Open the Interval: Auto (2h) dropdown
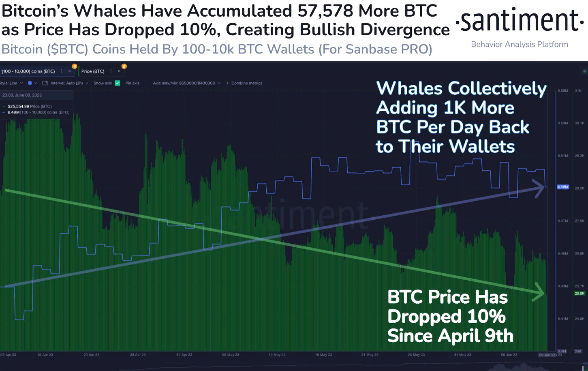Viewport: 588px width, 371px height. [66, 83]
